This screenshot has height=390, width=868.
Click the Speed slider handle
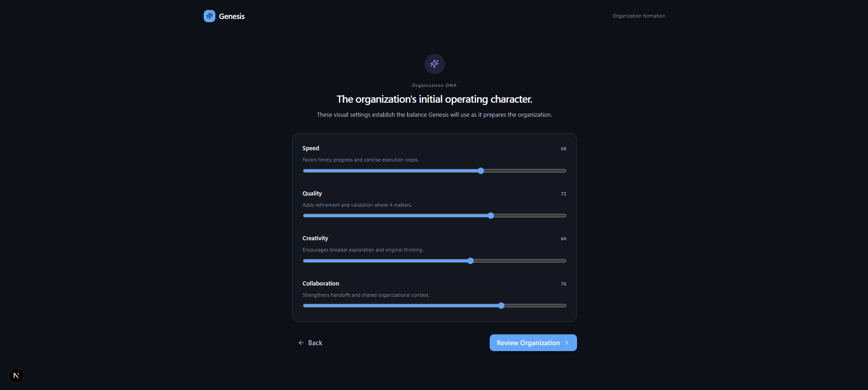[481, 171]
